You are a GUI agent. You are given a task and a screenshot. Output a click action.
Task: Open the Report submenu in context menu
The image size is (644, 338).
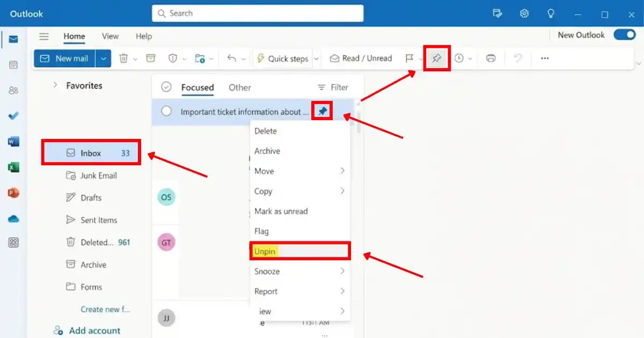(300, 291)
